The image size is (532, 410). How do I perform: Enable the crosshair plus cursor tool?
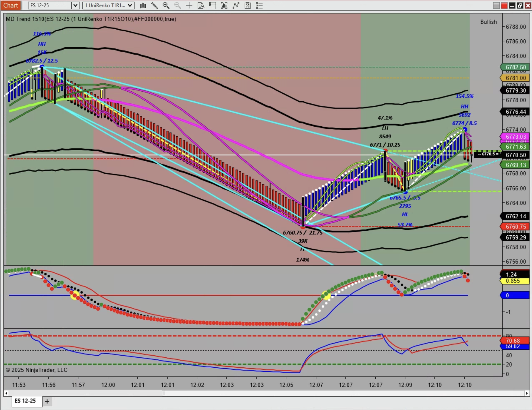click(189, 5)
